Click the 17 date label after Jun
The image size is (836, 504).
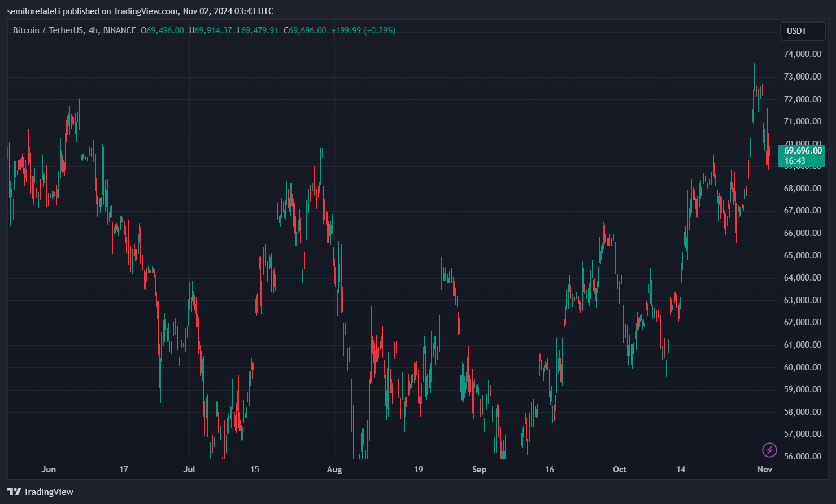124,470
